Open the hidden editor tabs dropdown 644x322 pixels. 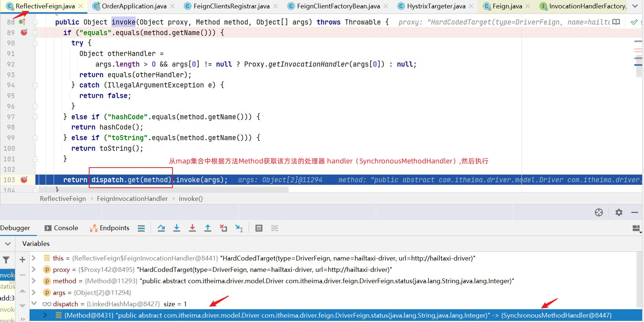[635, 6]
